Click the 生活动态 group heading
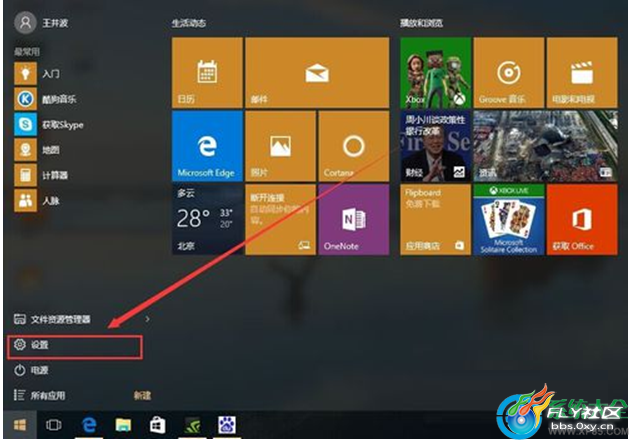 [189, 23]
